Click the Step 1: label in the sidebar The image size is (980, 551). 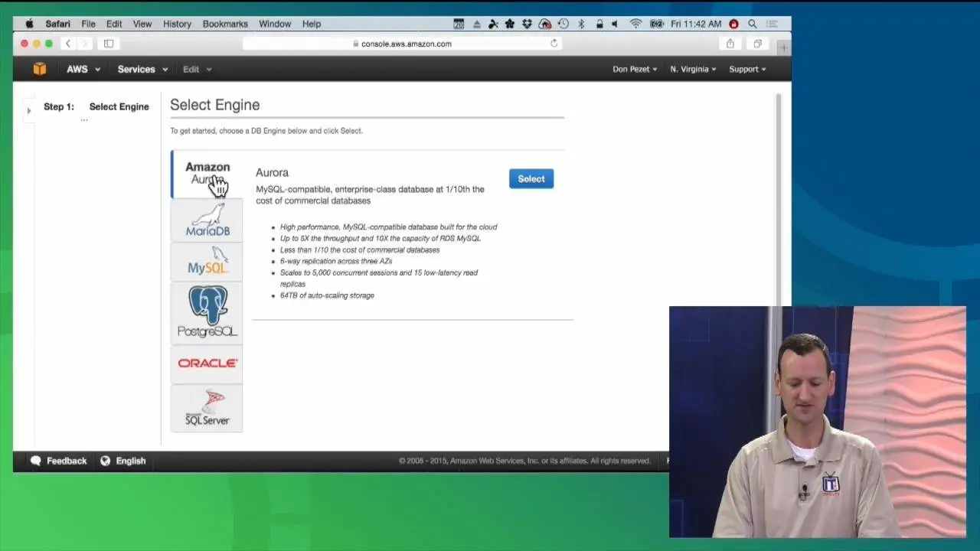point(59,106)
